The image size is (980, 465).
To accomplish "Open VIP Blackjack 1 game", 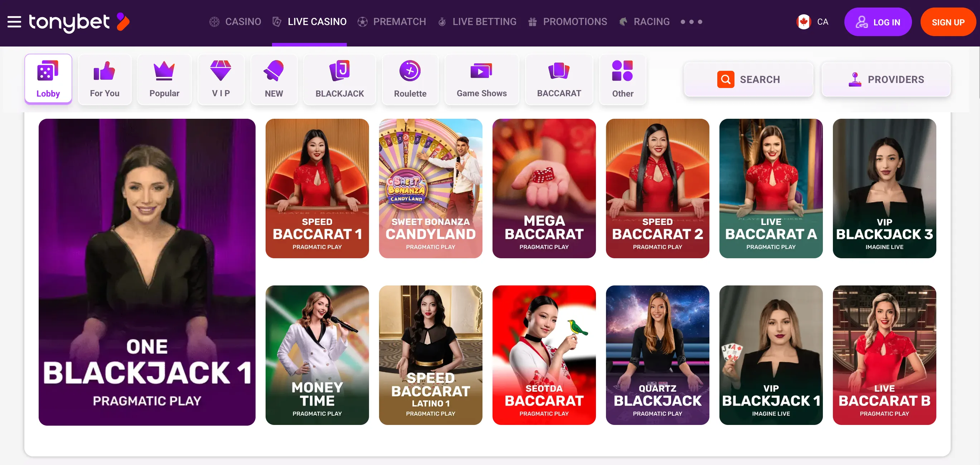I will [771, 355].
